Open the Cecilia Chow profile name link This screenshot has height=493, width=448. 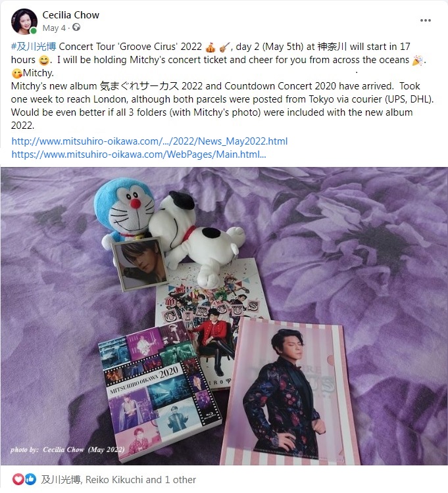[x=71, y=14]
